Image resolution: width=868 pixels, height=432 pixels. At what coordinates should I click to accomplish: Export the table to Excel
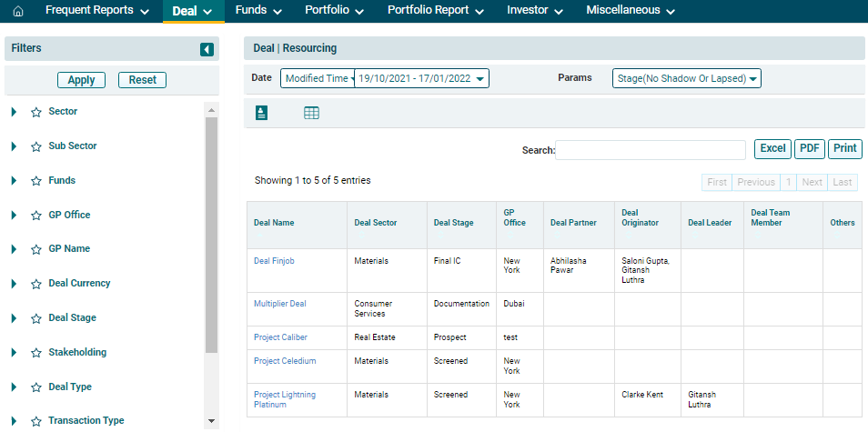(x=772, y=149)
